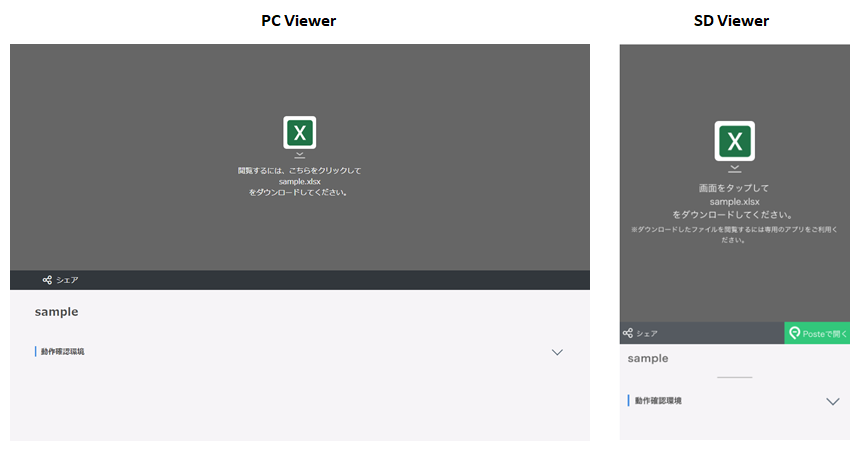Click sample.xlsx filename in PC Viewer
This screenshot has height=450, width=862.
300,181
